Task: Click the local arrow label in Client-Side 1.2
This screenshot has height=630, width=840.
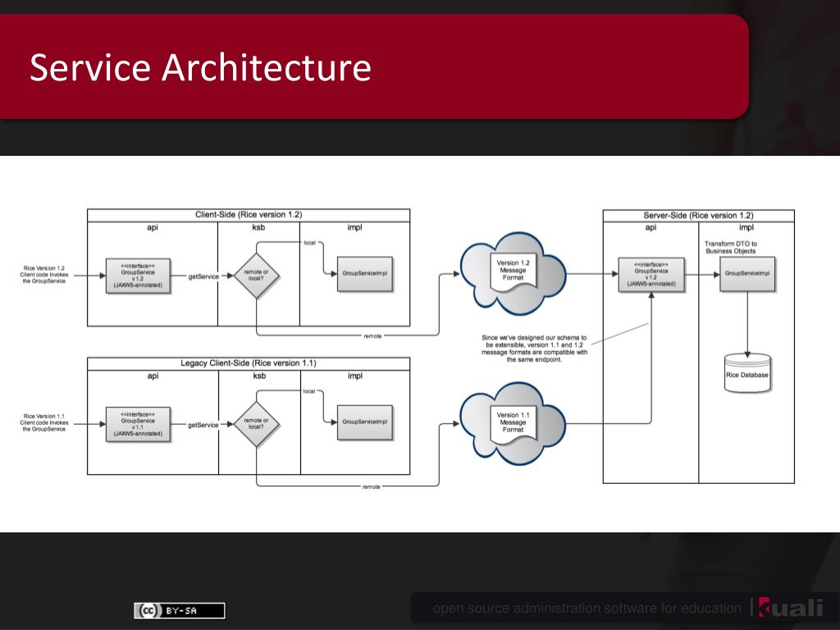Action: pyautogui.click(x=309, y=243)
